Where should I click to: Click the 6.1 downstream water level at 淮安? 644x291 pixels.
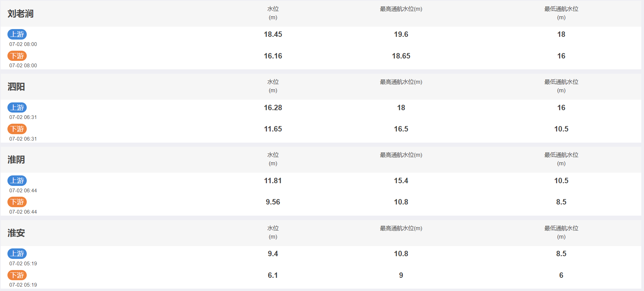[x=273, y=275]
